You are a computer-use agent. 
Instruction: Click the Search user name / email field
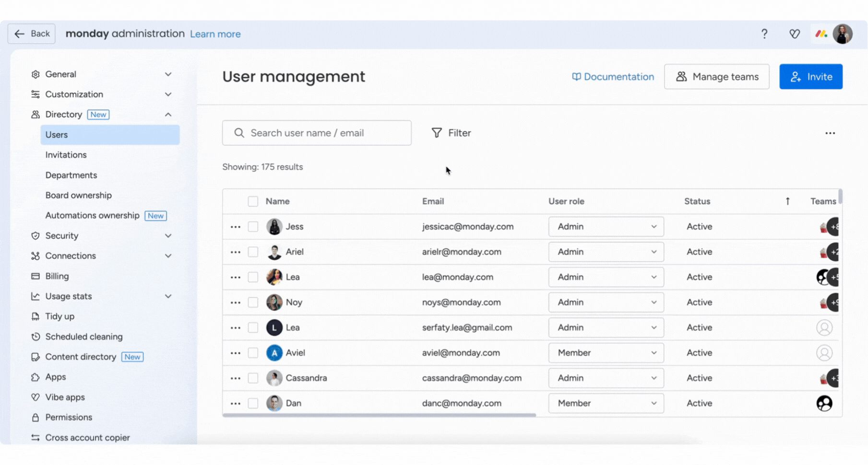(317, 133)
